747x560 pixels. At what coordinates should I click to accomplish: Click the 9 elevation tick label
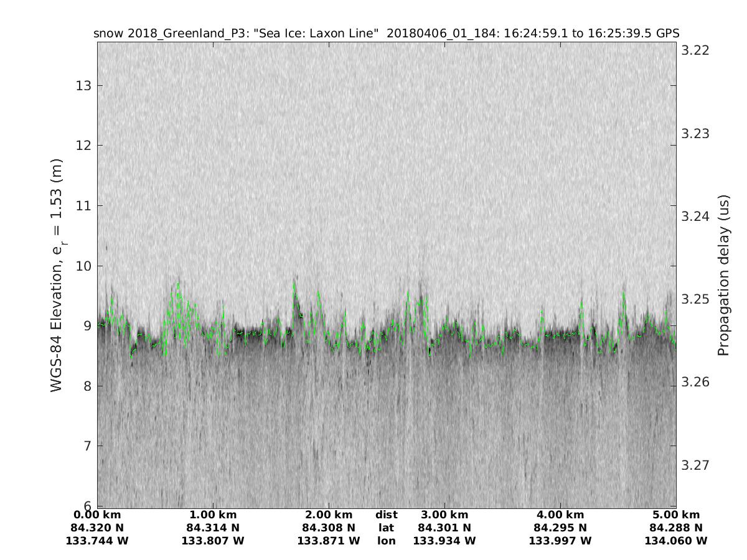(87, 325)
